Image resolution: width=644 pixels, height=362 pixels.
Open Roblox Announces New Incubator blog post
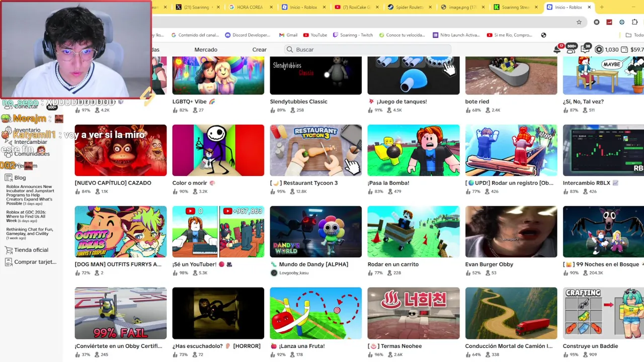click(x=30, y=195)
